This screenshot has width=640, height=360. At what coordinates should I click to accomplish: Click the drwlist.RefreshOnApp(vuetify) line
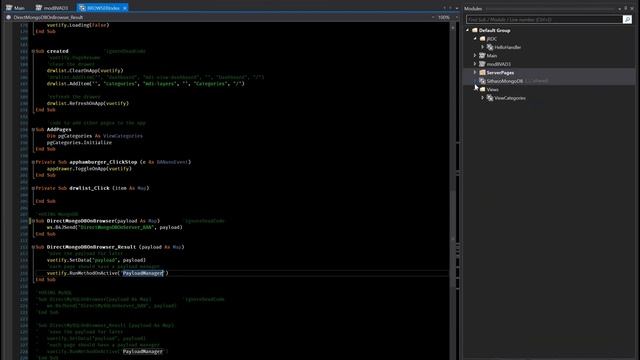[88, 103]
